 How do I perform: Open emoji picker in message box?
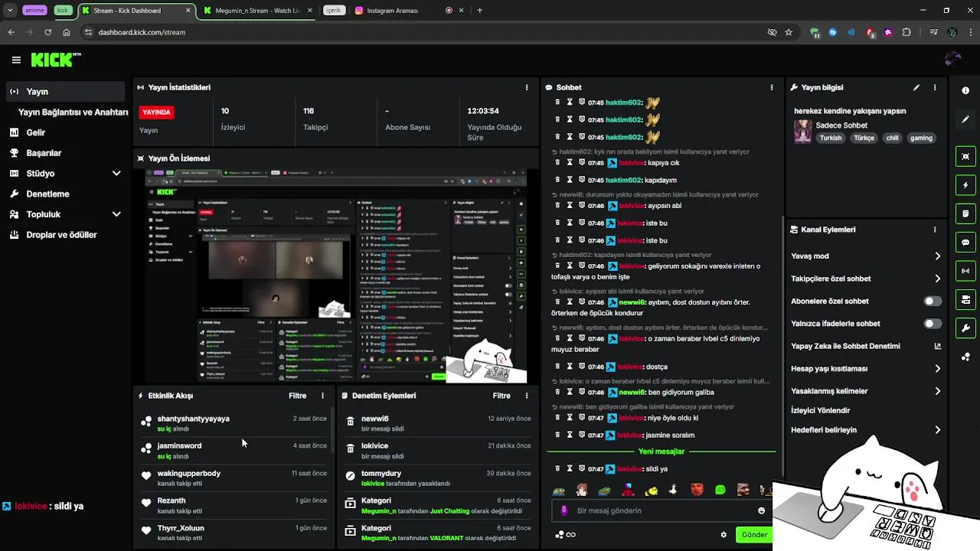(762, 510)
